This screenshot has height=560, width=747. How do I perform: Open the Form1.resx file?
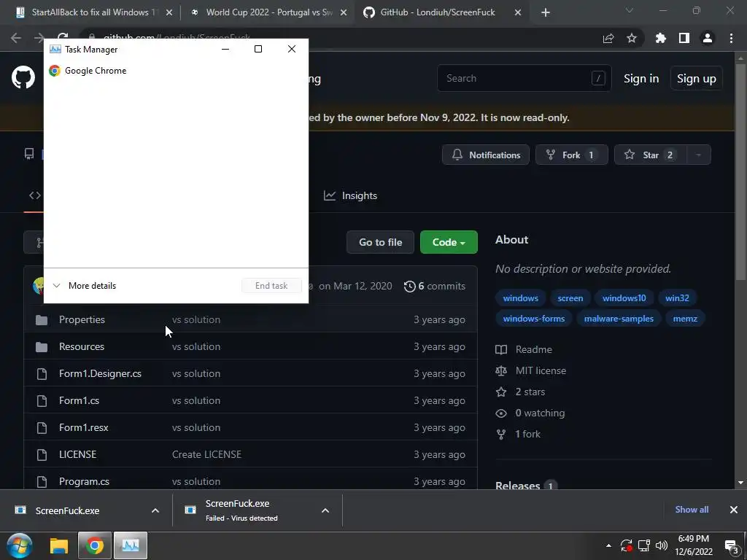pyautogui.click(x=83, y=427)
